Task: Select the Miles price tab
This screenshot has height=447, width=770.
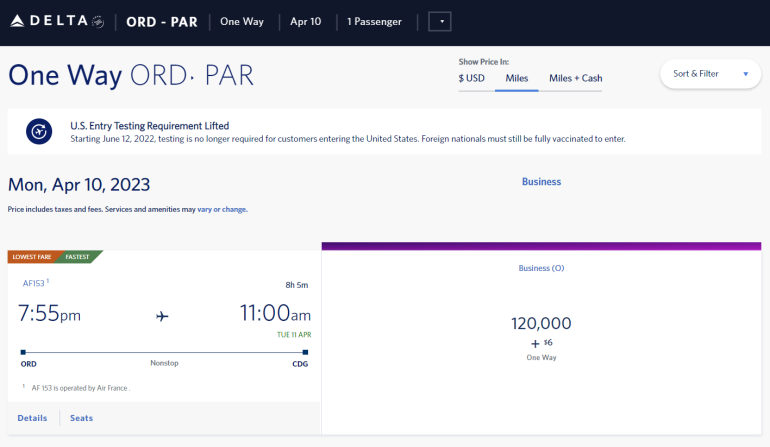Action: pos(516,78)
